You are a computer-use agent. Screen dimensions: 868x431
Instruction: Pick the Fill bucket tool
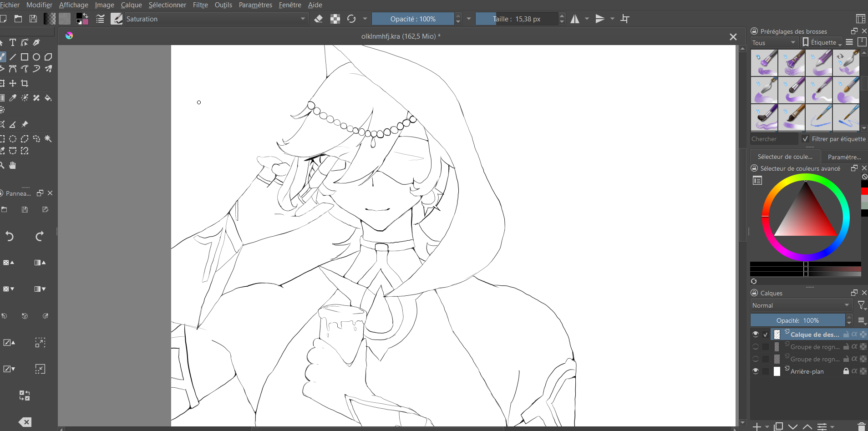(x=48, y=98)
